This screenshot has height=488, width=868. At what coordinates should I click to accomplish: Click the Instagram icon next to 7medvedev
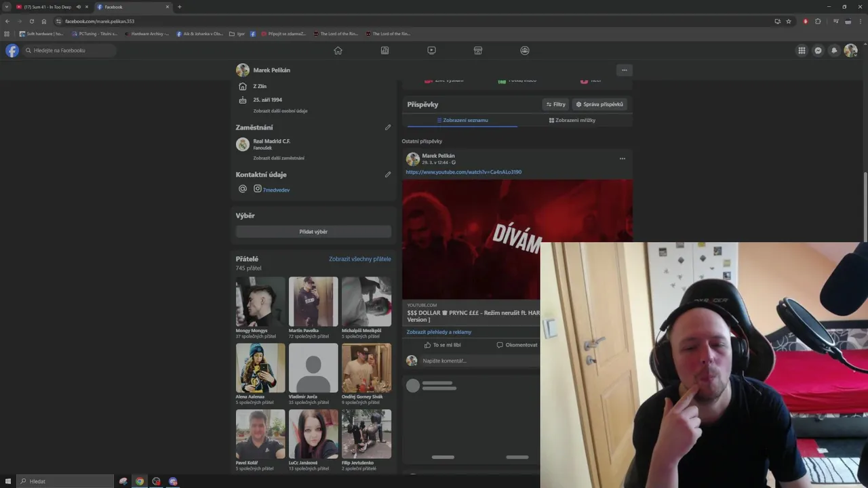(258, 189)
